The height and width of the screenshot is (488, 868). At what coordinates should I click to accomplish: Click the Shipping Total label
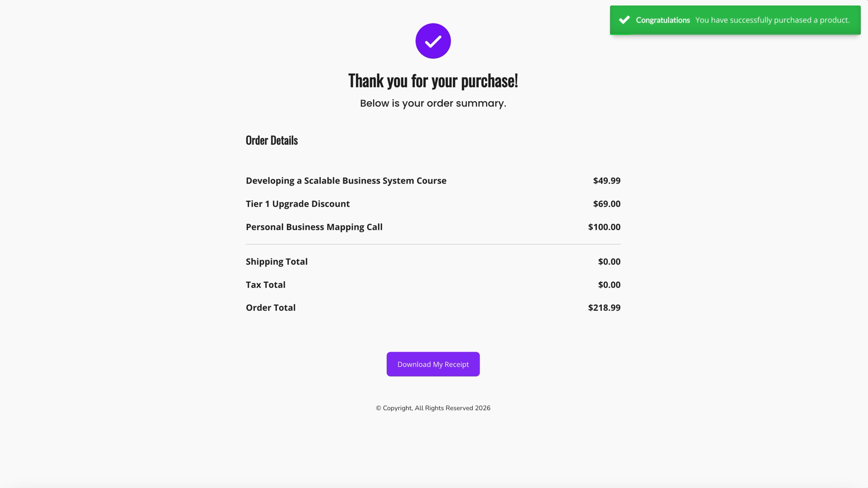(x=277, y=262)
